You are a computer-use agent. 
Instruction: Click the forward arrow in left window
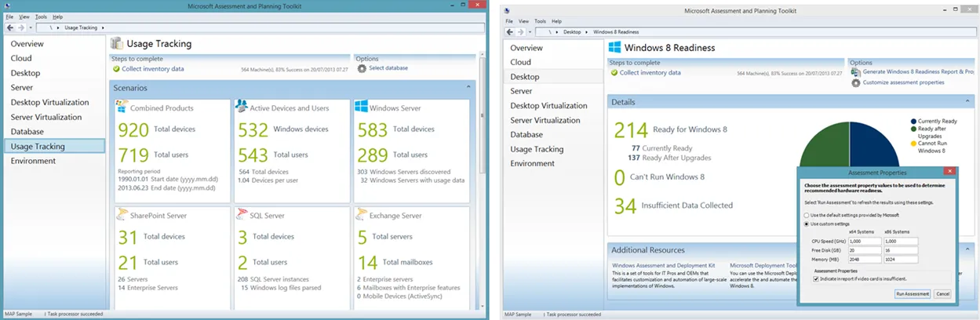[21, 27]
